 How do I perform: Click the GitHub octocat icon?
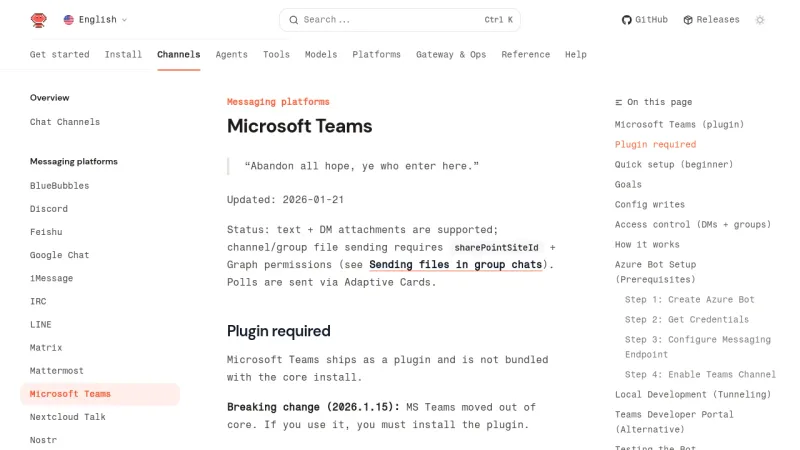pos(627,20)
